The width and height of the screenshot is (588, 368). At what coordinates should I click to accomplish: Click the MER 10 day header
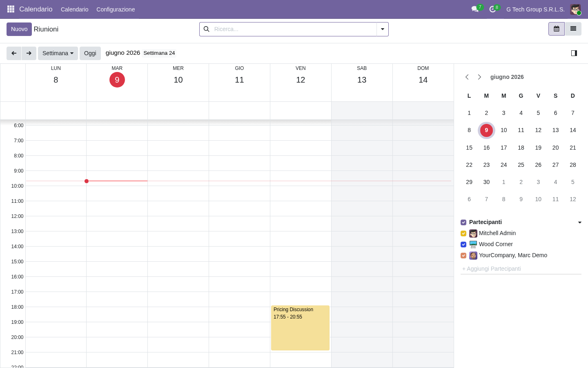[178, 76]
